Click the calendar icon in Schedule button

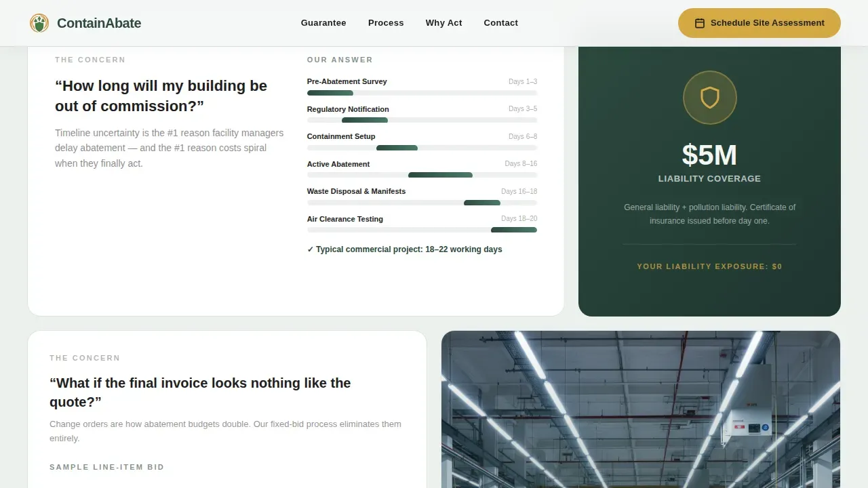tap(700, 23)
